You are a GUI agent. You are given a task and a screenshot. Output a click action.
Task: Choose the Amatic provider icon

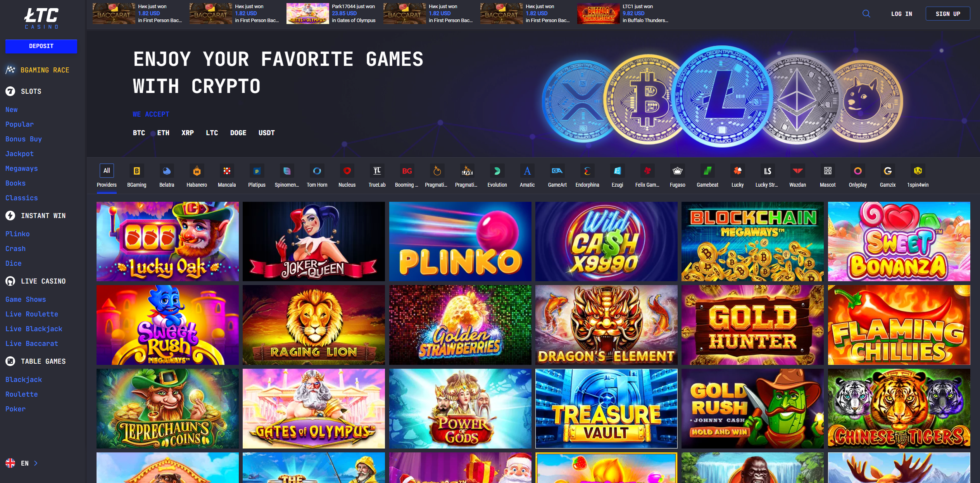[x=527, y=171]
